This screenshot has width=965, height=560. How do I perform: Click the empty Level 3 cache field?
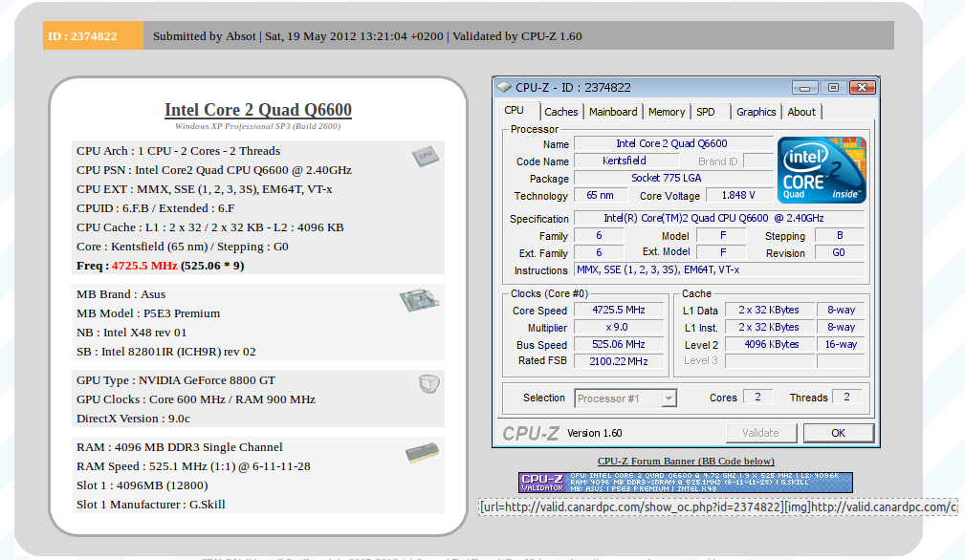(771, 361)
